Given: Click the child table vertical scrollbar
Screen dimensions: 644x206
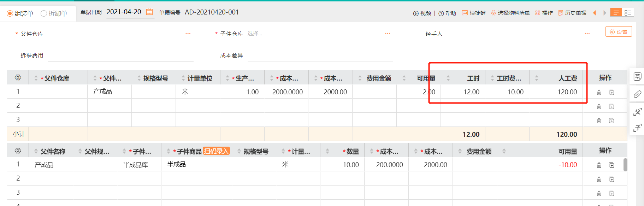Looking at the screenshot, I should click(625, 165).
